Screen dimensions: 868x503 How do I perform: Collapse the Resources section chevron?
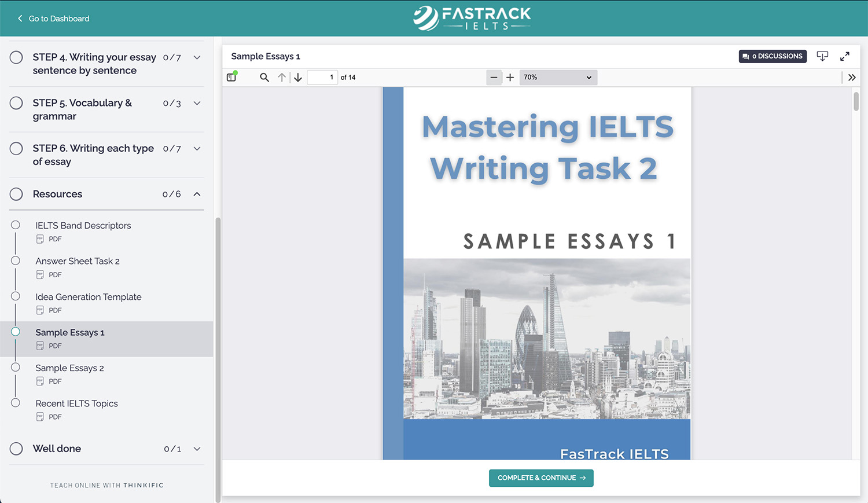(x=197, y=194)
